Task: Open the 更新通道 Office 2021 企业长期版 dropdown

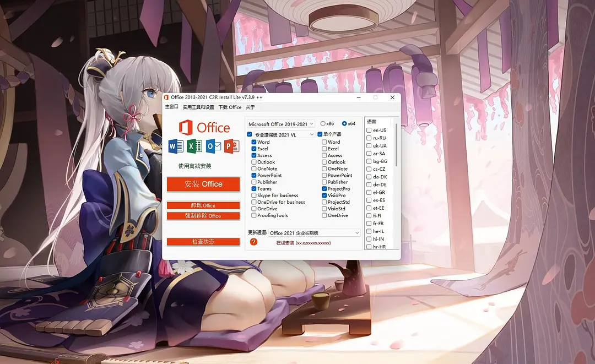Action: click(315, 233)
